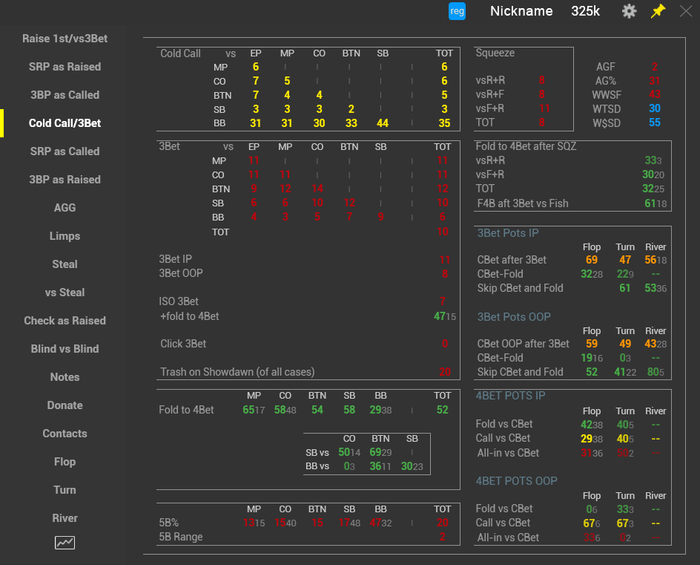700x565 pixels.
Task: Open the settings gear icon
Action: coord(629,11)
